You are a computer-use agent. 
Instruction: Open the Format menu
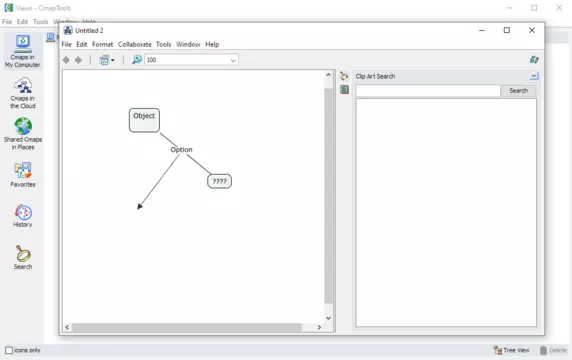pyautogui.click(x=103, y=44)
